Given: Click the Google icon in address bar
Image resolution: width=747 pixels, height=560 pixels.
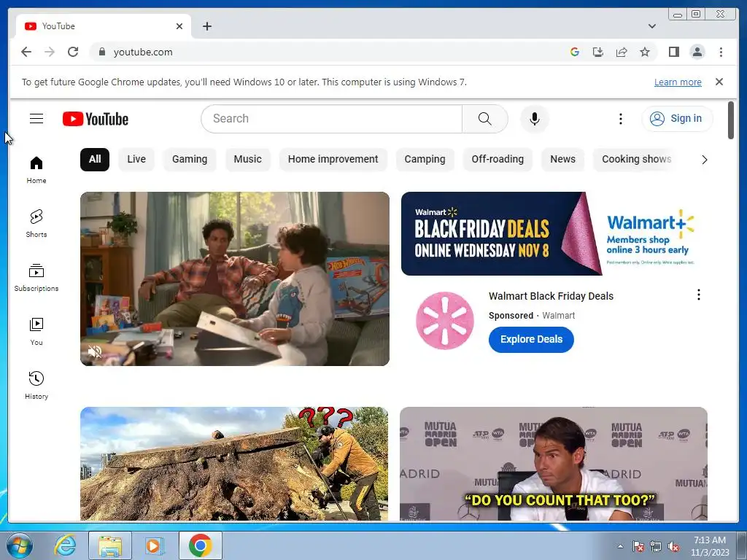Looking at the screenshot, I should (x=575, y=52).
